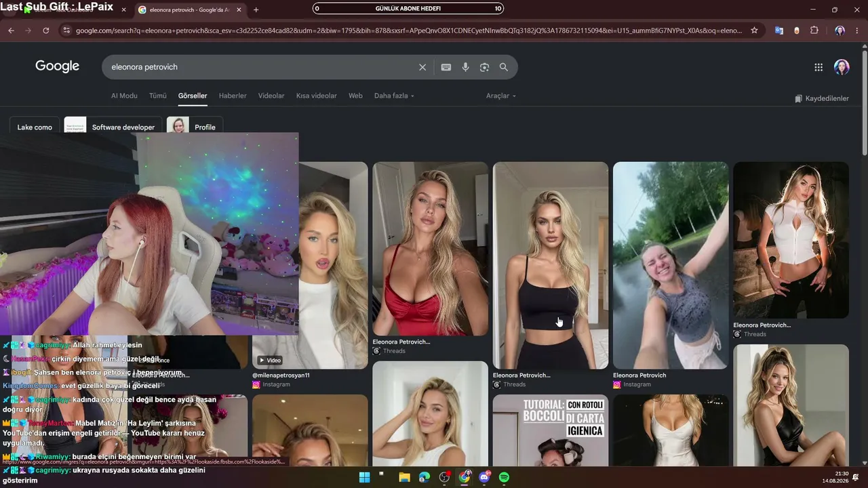The width and height of the screenshot is (868, 488).
Task: Open the notification bell in system tray
Action: (x=856, y=477)
